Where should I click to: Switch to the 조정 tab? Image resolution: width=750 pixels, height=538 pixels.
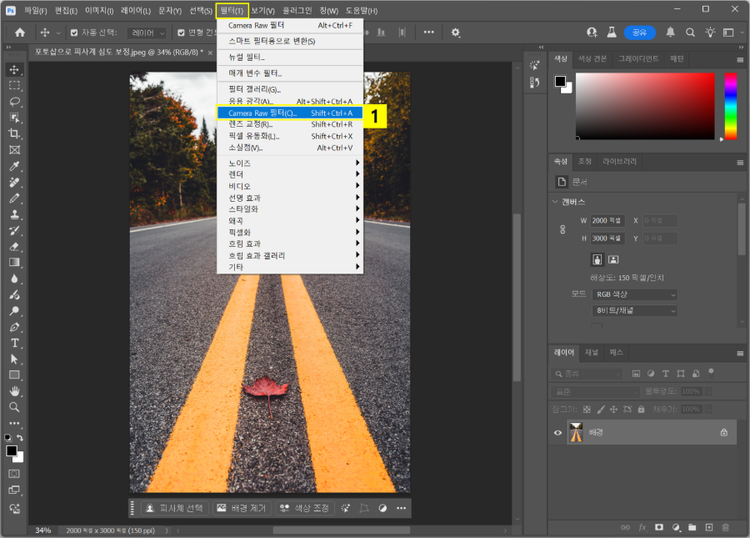(585, 162)
